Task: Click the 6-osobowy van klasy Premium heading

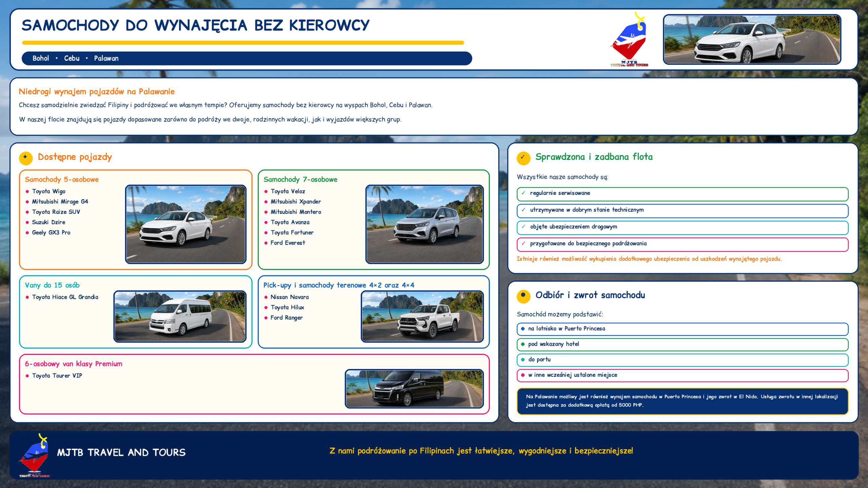Action: point(74,364)
